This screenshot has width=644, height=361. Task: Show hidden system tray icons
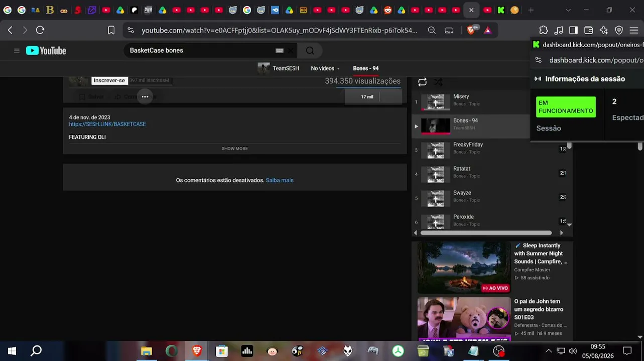[x=549, y=351]
